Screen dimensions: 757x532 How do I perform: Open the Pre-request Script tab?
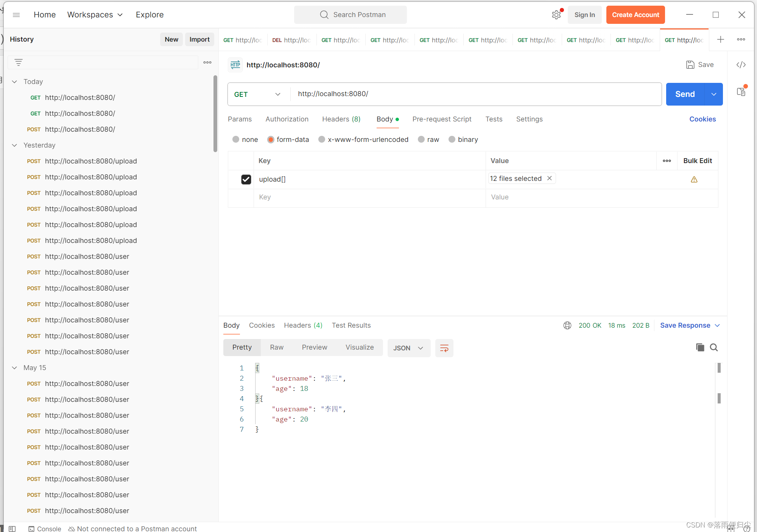tap(442, 119)
